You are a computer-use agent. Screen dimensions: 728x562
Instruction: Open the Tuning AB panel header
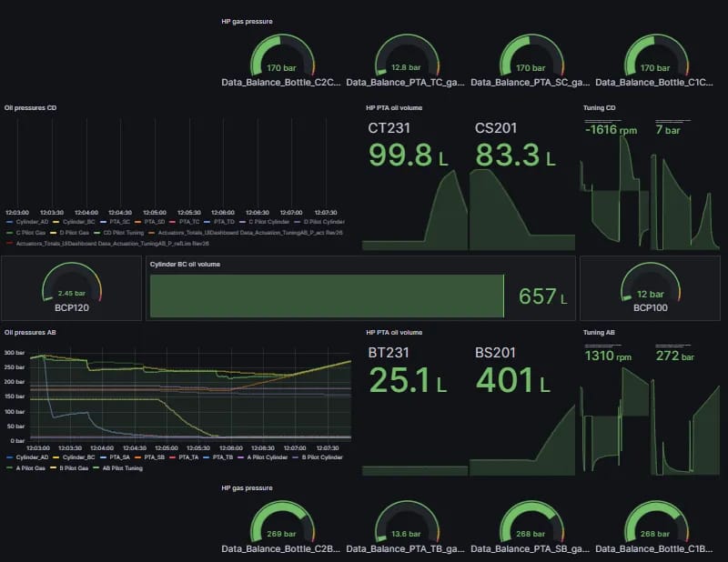[x=599, y=333]
